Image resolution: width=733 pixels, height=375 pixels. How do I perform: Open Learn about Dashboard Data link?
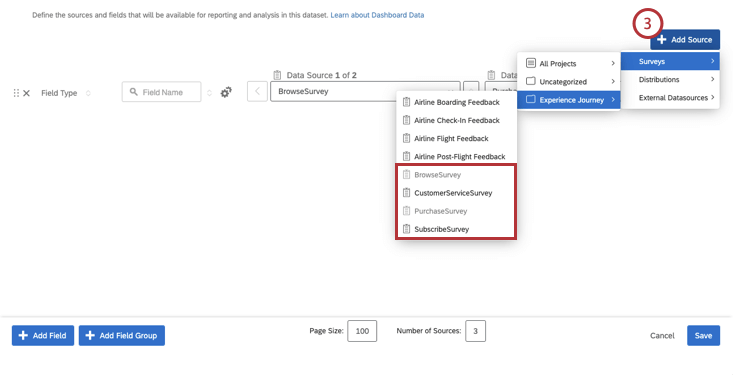point(377,15)
